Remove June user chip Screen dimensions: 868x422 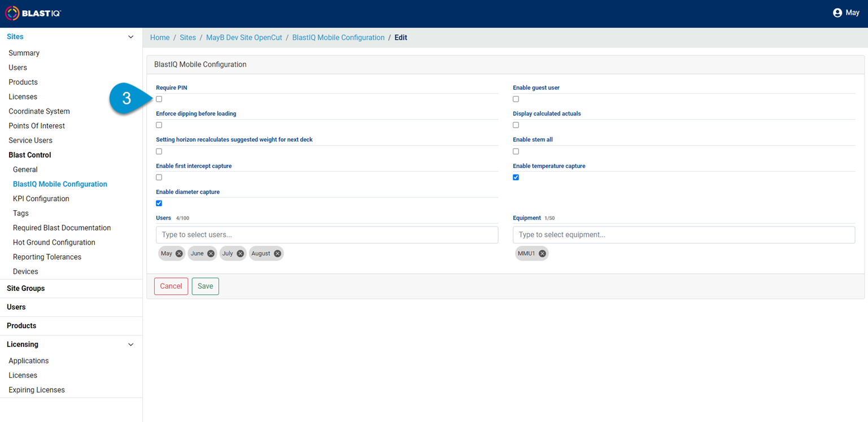point(211,254)
